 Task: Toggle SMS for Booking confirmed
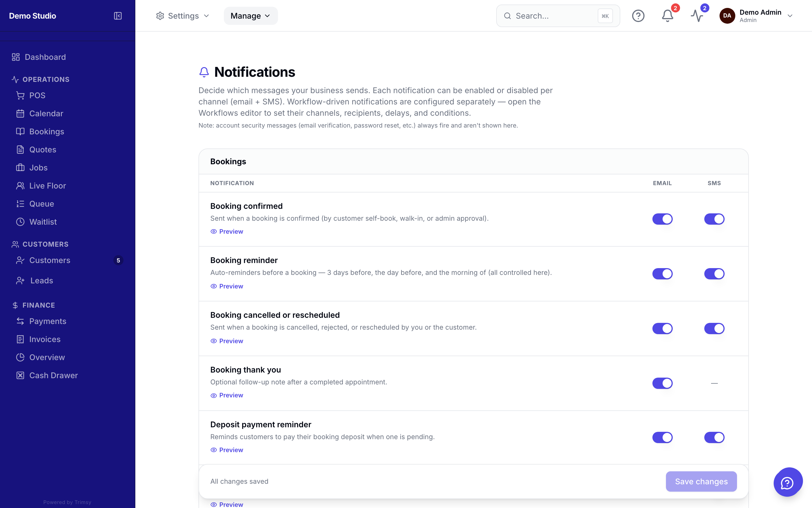coord(714,219)
